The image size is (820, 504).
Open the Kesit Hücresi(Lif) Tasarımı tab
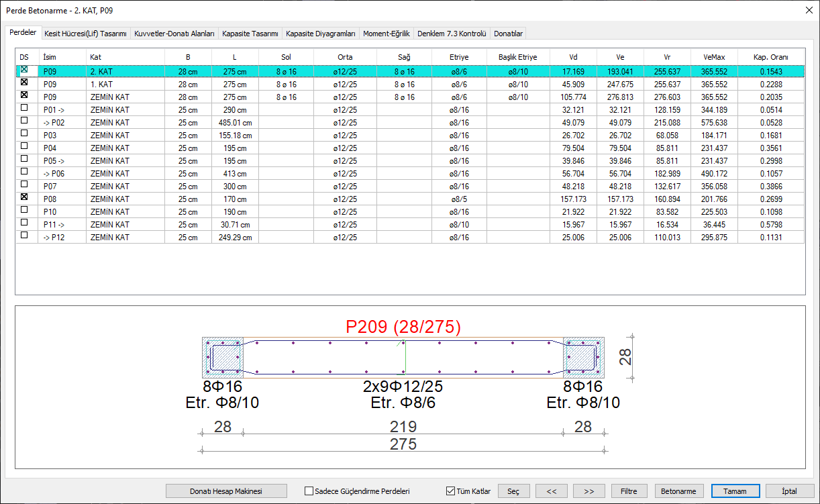85,34
